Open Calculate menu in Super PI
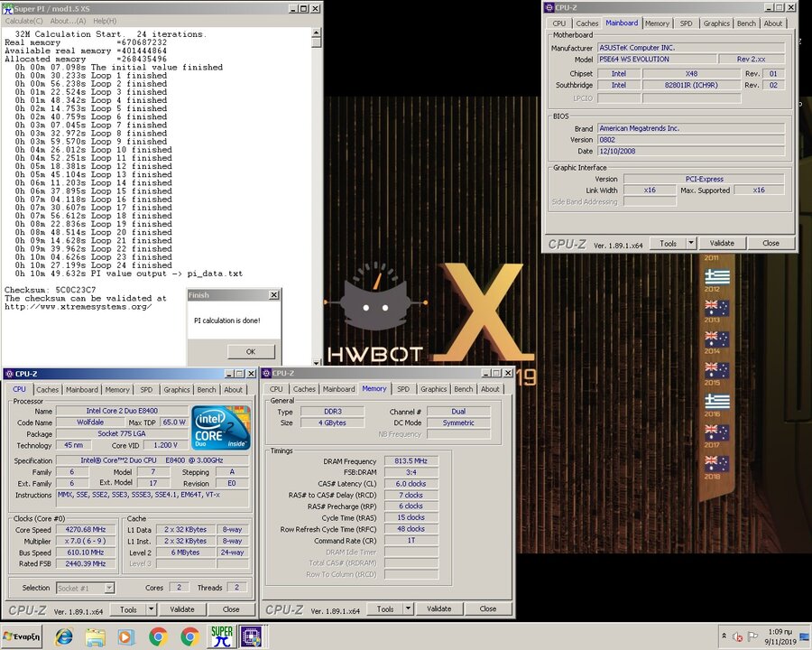Image resolution: width=812 pixels, height=650 pixels. click(x=23, y=21)
